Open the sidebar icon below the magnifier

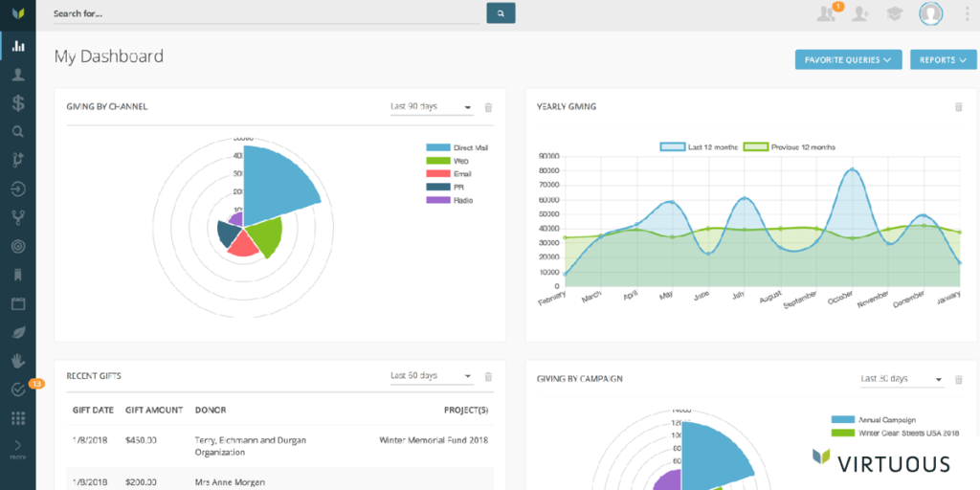click(x=18, y=160)
